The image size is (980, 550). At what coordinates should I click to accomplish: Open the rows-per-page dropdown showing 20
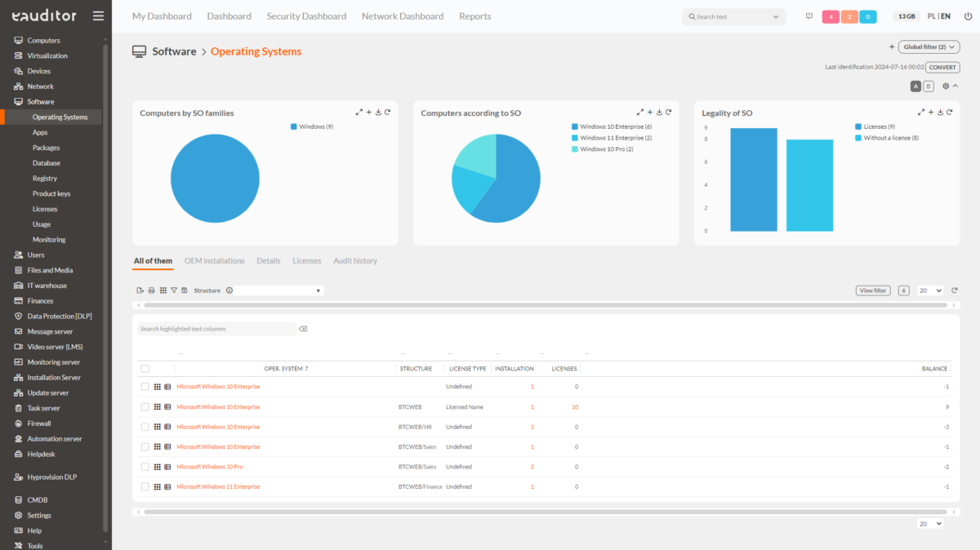click(929, 290)
